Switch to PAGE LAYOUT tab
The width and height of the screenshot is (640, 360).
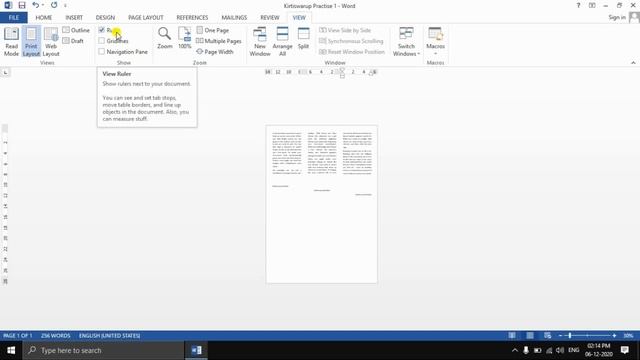tap(146, 18)
